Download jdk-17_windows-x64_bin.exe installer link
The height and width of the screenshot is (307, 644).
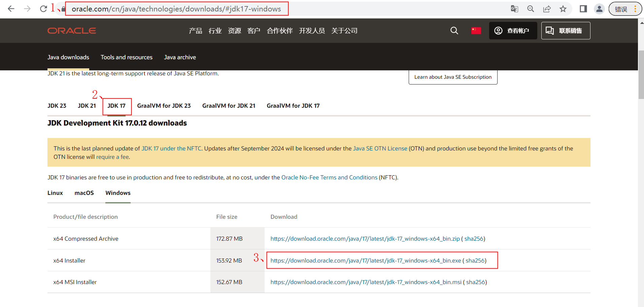pos(366,261)
